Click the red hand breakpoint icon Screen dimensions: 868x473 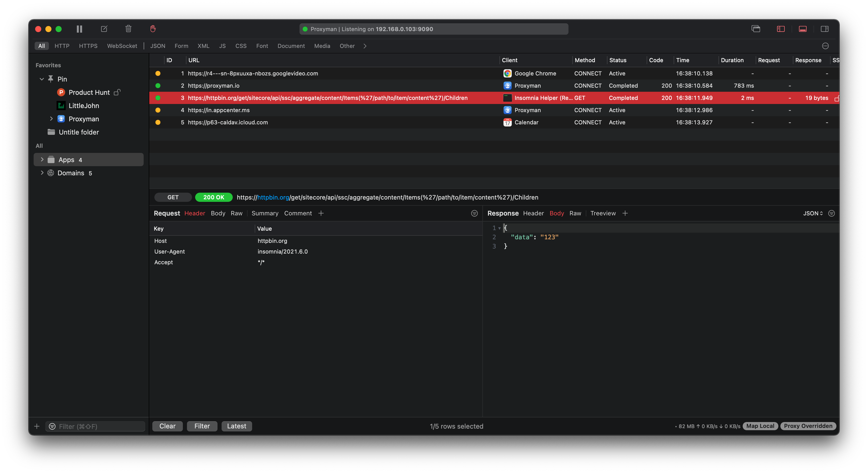coord(153,29)
